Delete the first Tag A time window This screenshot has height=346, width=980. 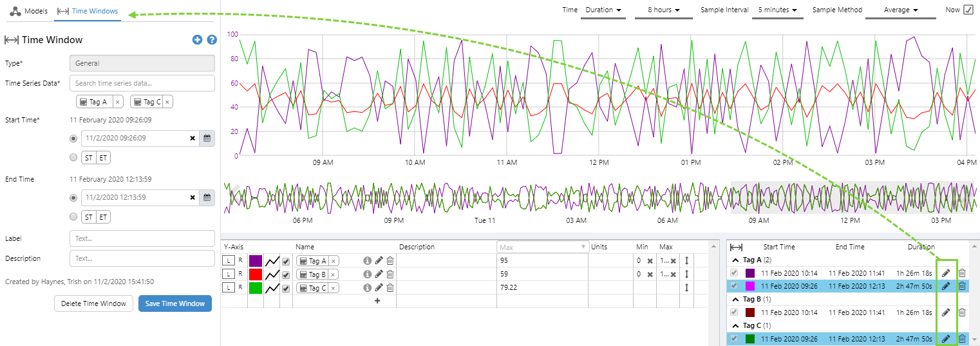point(962,273)
